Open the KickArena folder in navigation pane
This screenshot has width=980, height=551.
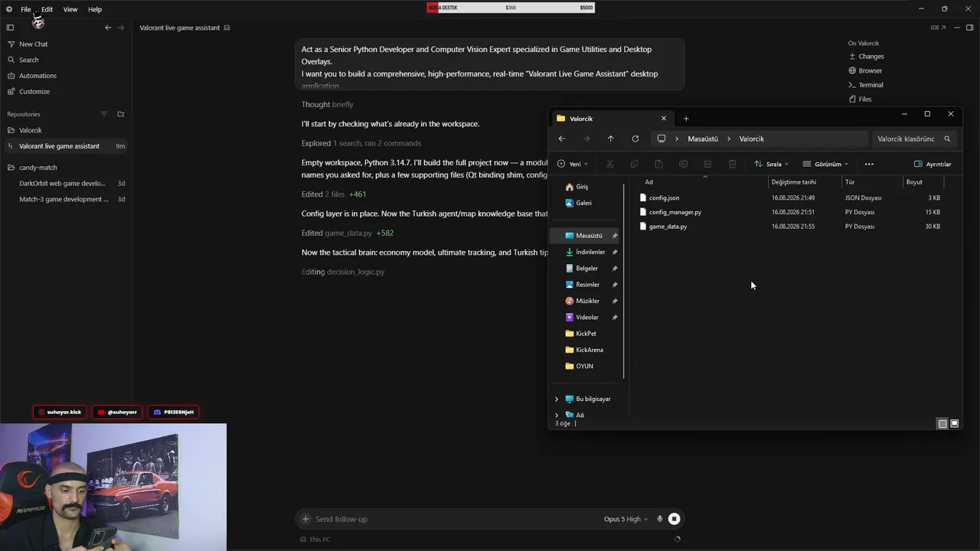(x=589, y=350)
